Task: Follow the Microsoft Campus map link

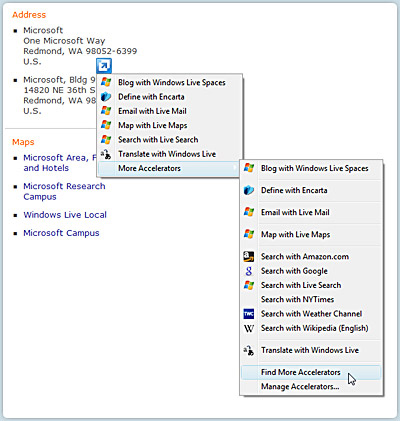Action: click(x=61, y=233)
